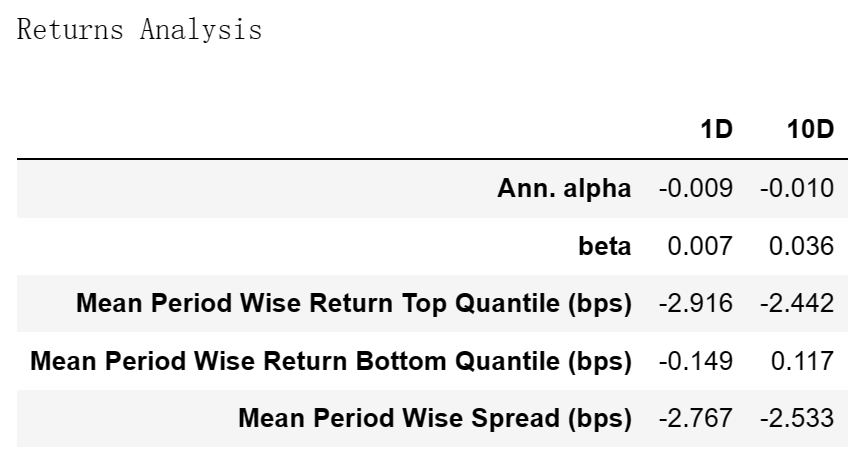Screen dimensions: 858x468
Task: Click Mean Period Wise Spread row label
Action: point(435,418)
